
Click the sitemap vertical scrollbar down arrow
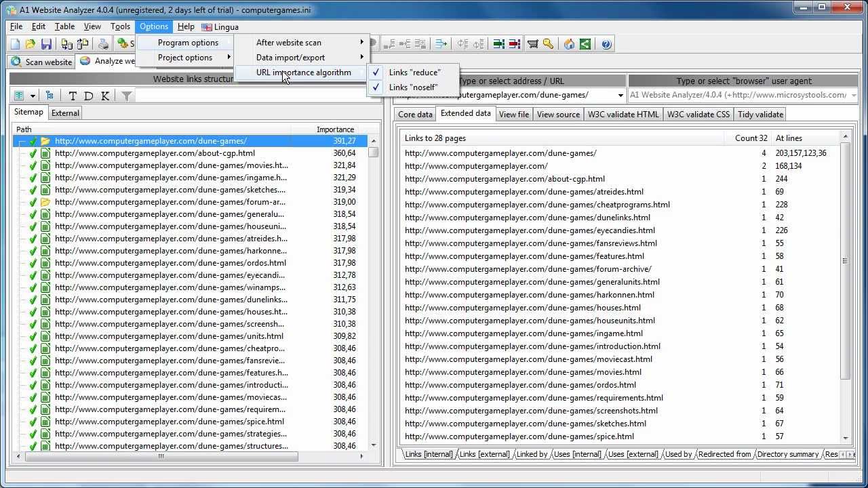tap(374, 445)
